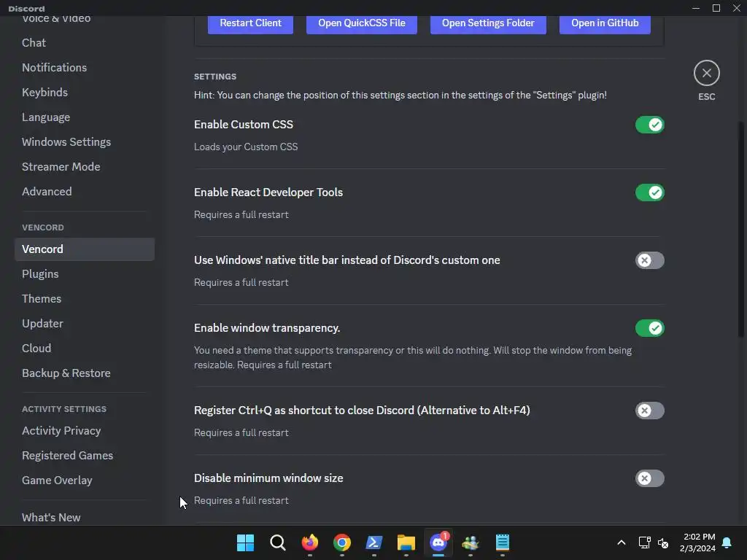Disable the Enable Custom CSS toggle
This screenshot has height=560, width=747.
click(x=649, y=125)
